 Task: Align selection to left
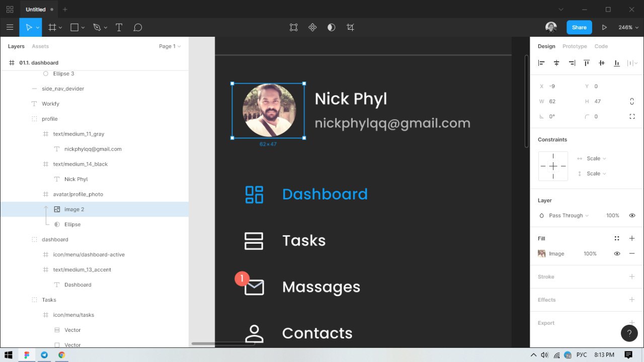click(541, 63)
